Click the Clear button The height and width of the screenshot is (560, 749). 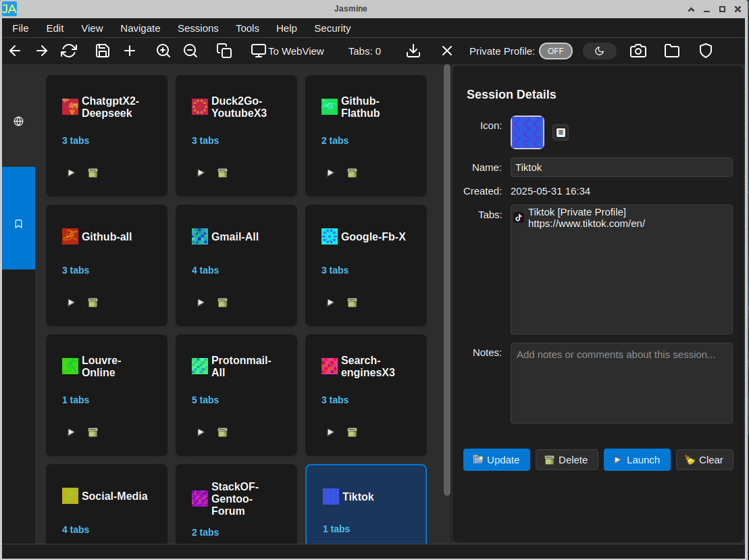pos(704,459)
